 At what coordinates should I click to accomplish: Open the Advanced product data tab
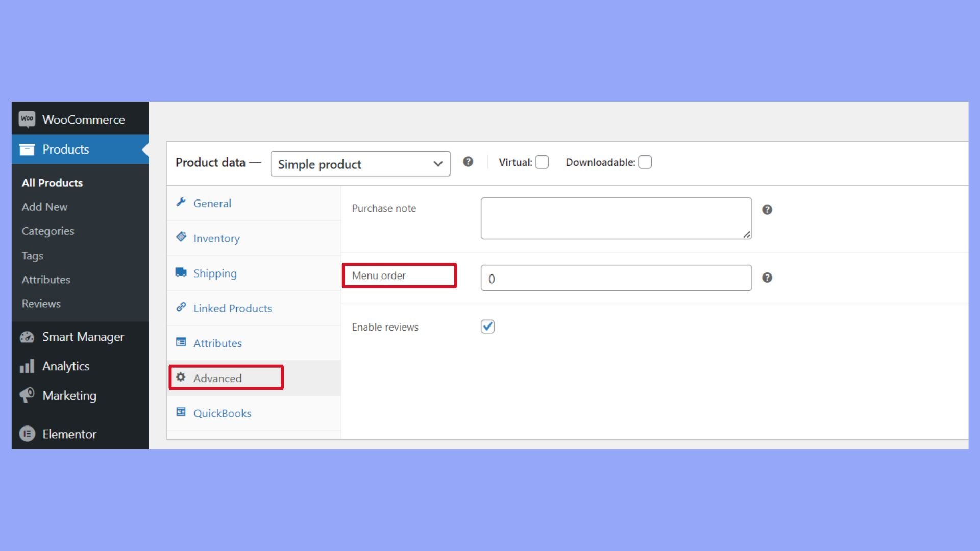click(217, 378)
